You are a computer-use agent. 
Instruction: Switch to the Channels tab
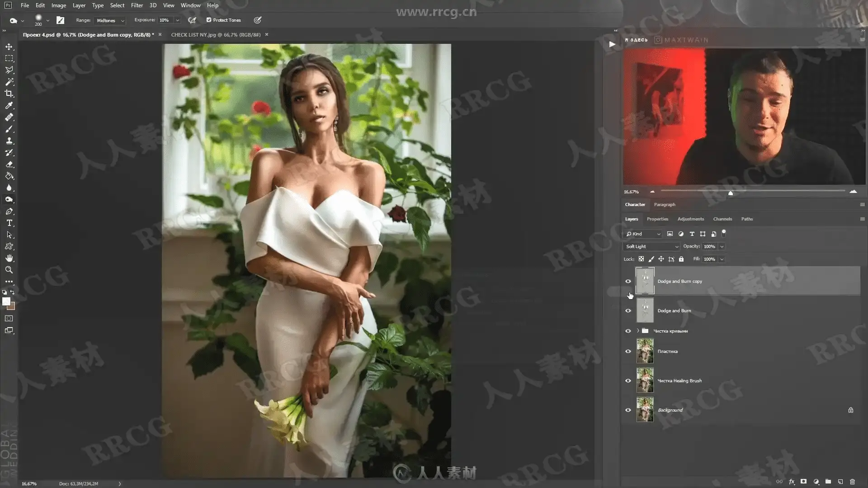722,219
